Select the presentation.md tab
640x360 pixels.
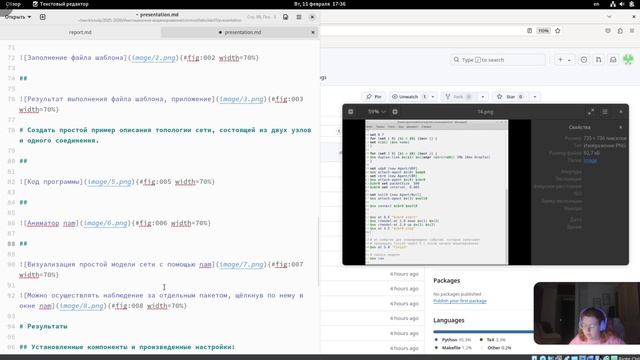click(242, 32)
